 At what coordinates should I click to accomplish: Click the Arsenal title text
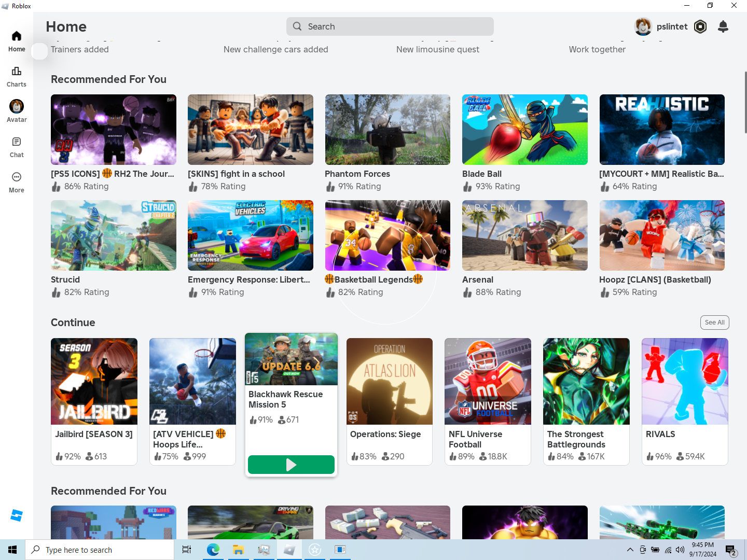click(x=478, y=279)
